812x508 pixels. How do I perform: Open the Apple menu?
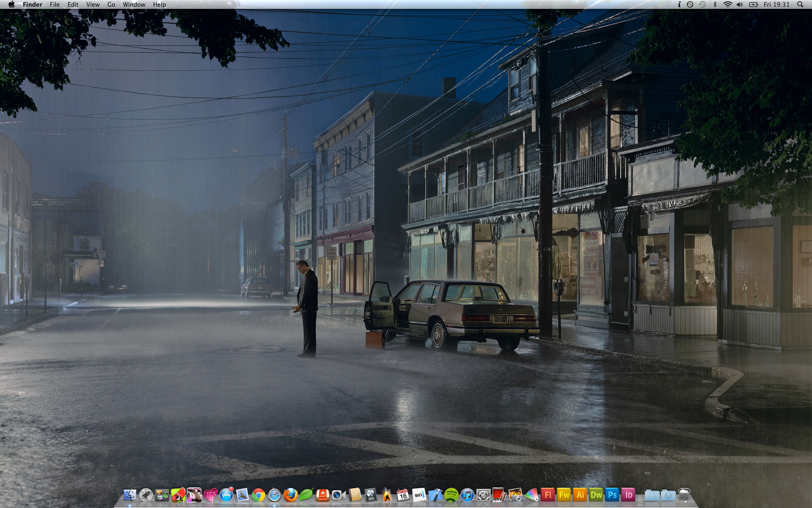(x=11, y=4)
